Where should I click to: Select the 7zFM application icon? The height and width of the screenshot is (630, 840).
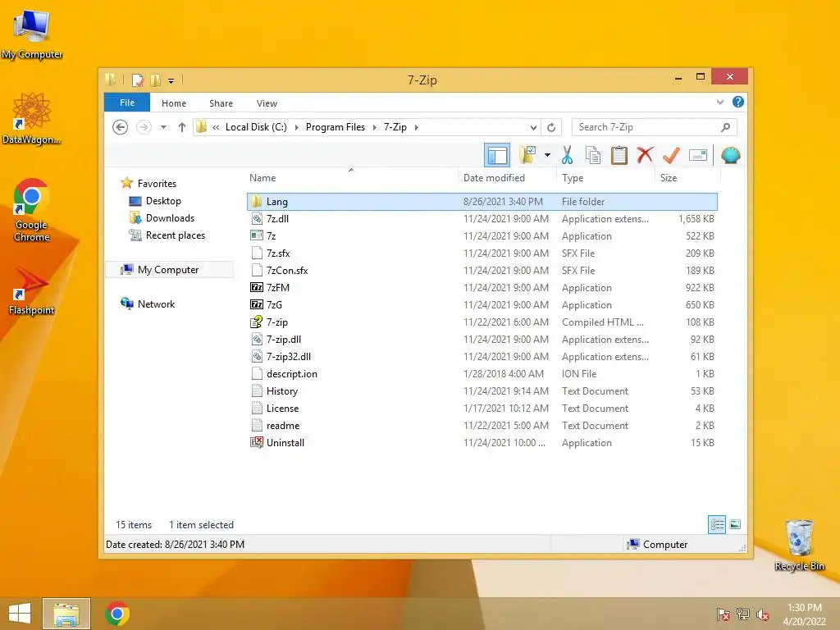click(257, 288)
